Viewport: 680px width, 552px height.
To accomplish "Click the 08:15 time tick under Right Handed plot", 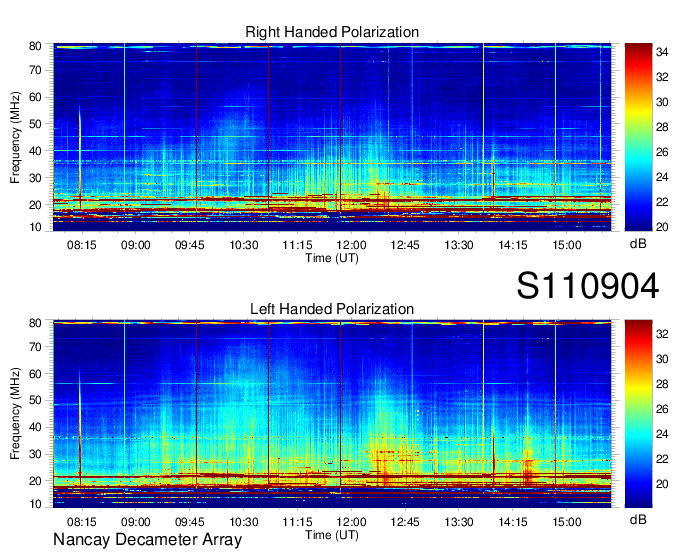I will [x=82, y=245].
